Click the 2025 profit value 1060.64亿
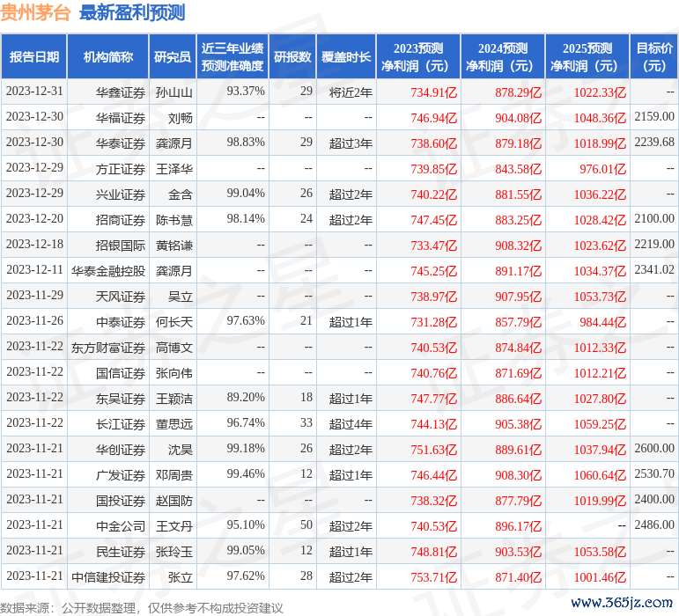 [x=600, y=475]
